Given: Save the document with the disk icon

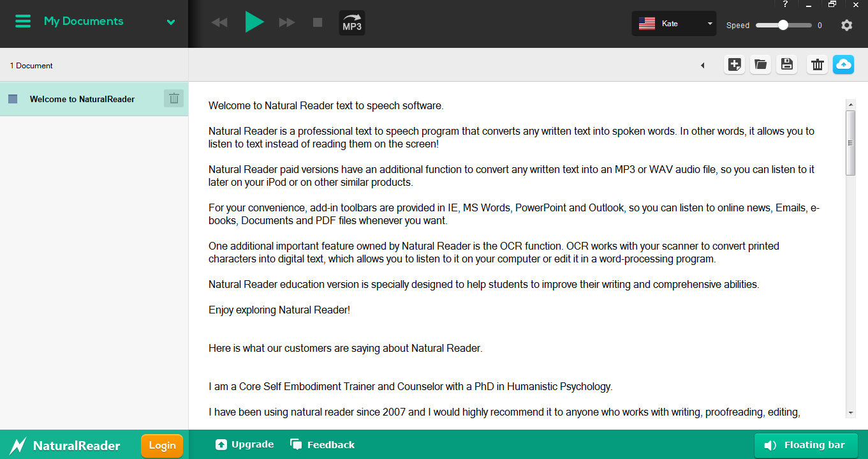Looking at the screenshot, I should point(786,64).
